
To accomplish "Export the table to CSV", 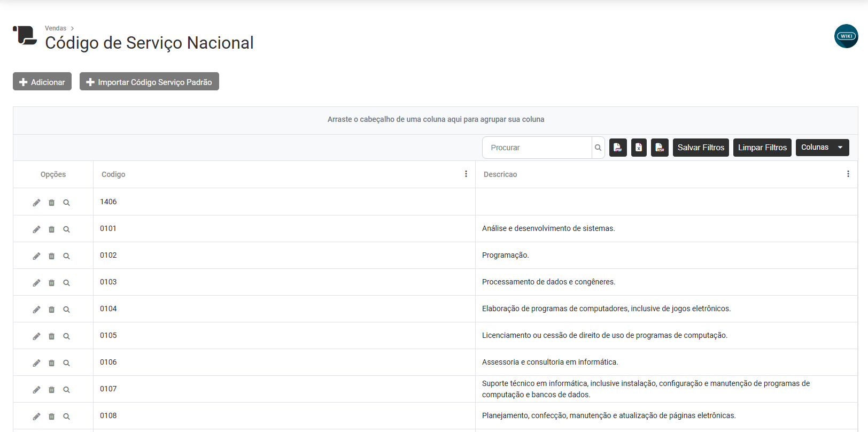I will [x=660, y=148].
